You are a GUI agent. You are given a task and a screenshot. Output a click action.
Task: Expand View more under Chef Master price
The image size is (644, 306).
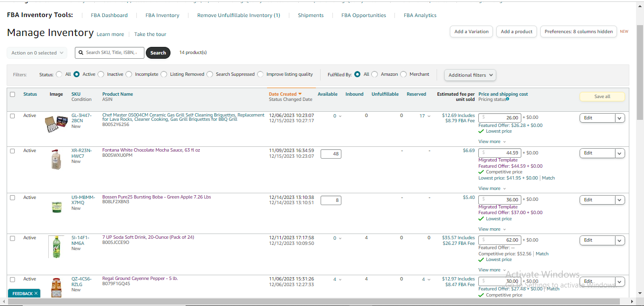pyautogui.click(x=492, y=142)
